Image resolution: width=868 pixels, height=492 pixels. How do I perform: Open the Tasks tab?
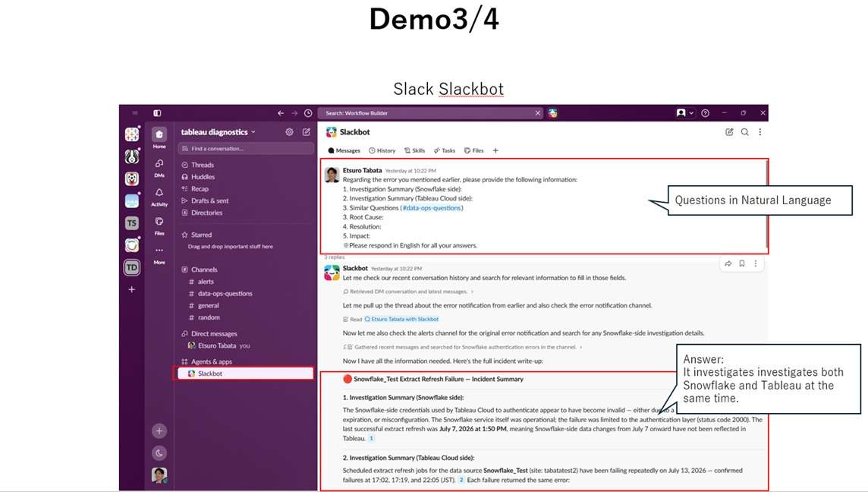[x=445, y=150]
